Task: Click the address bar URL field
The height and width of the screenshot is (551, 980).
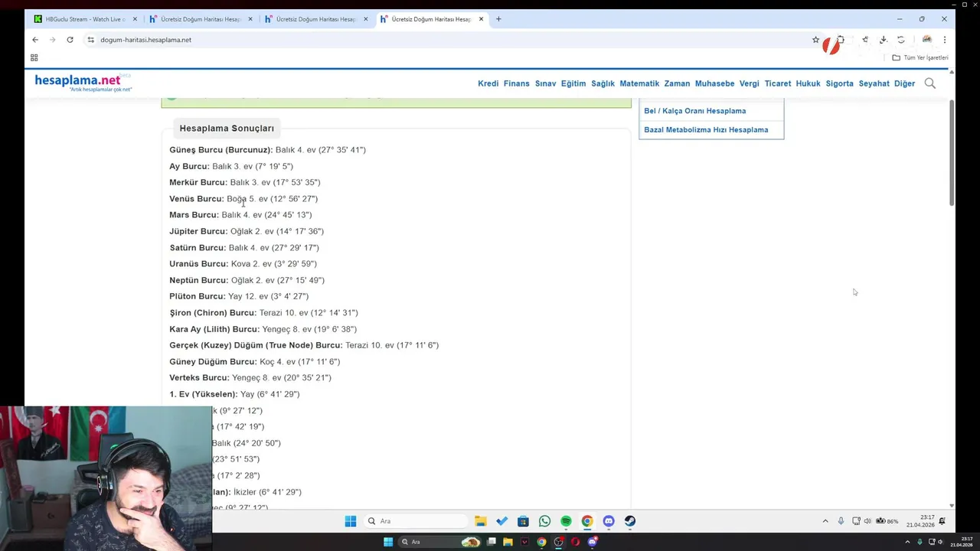Action: (x=452, y=40)
